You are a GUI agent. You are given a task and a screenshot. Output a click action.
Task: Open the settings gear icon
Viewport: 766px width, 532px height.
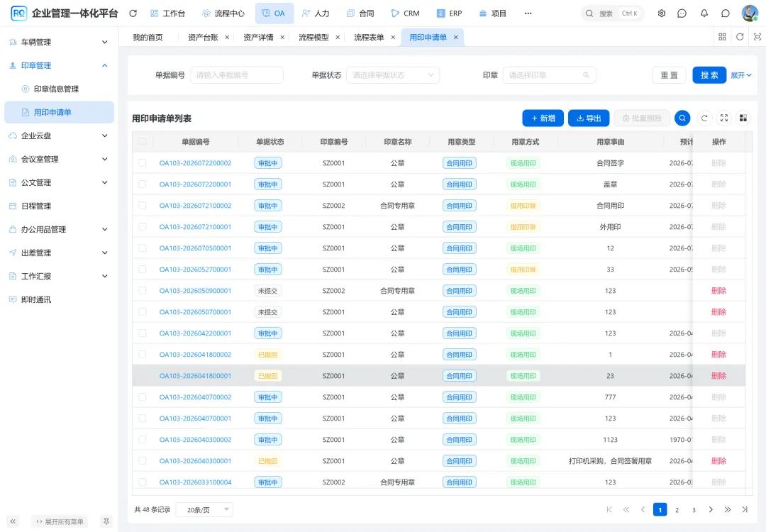662,13
